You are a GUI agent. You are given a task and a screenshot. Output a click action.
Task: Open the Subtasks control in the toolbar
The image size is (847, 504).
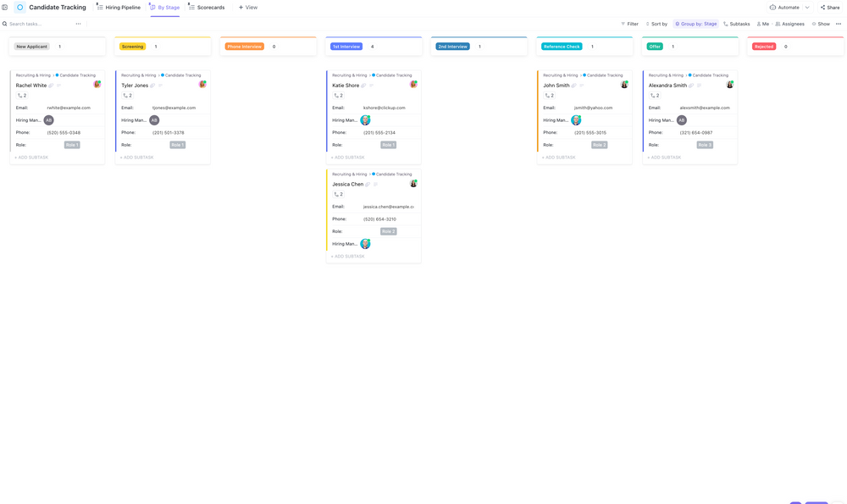[x=736, y=24]
